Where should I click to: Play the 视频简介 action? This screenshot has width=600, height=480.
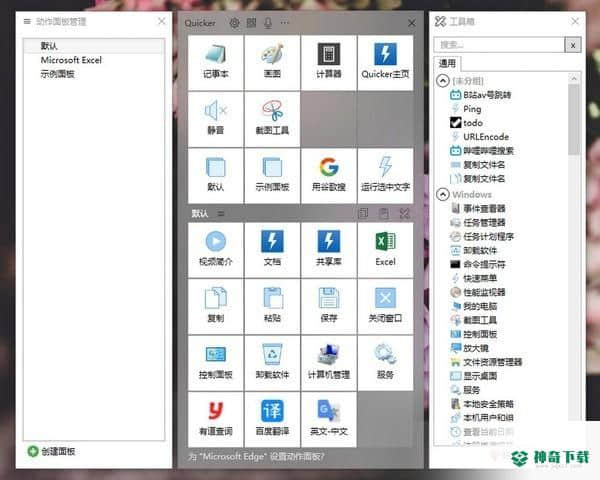click(215, 250)
